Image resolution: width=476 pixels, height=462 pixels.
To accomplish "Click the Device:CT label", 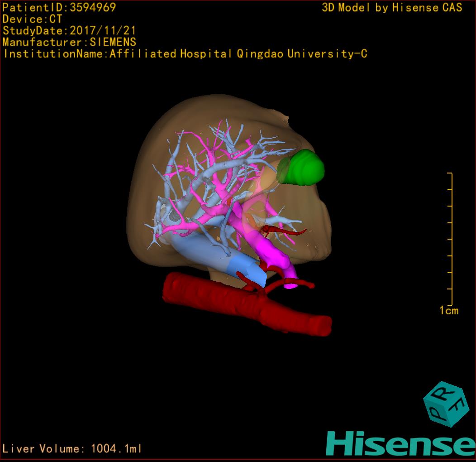I will click(x=32, y=19).
